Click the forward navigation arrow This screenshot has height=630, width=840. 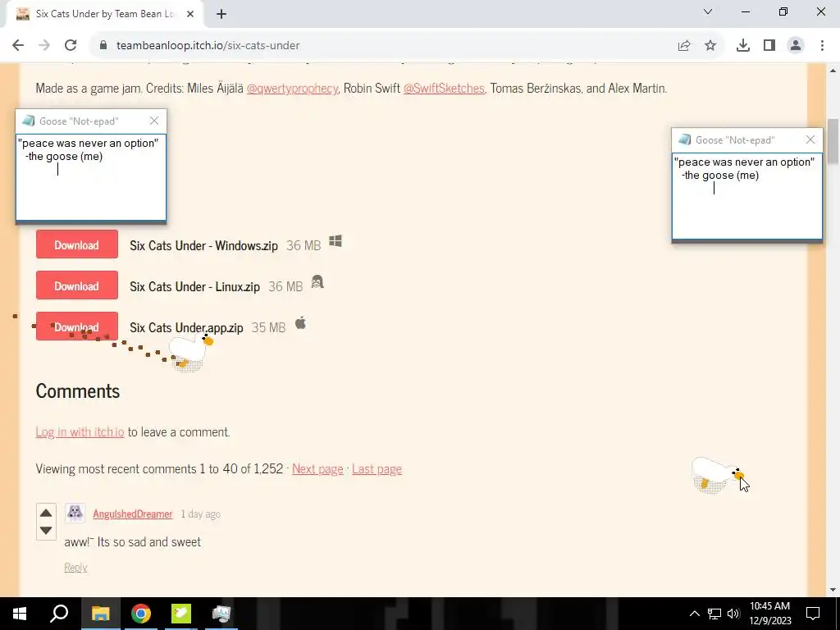tap(44, 46)
